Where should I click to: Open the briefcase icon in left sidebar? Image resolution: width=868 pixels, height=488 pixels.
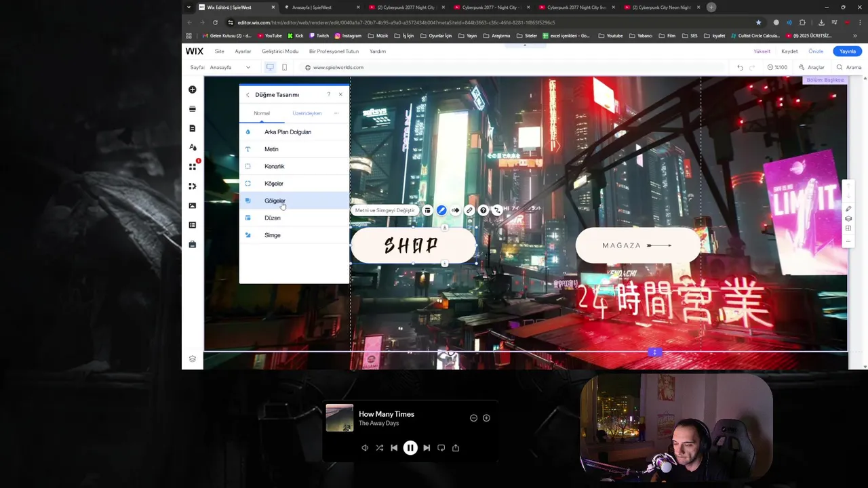coord(193,244)
